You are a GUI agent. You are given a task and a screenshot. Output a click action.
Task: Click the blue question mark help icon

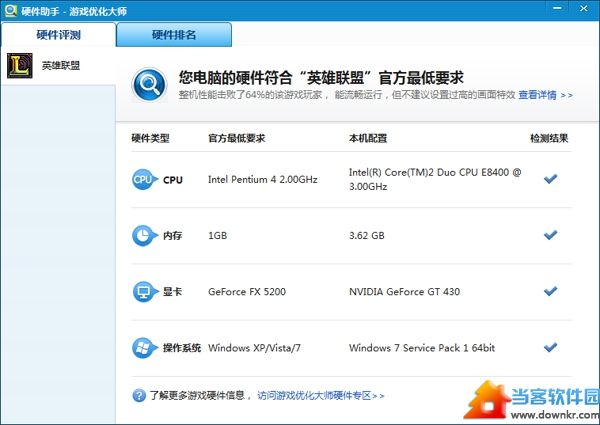pos(138,395)
